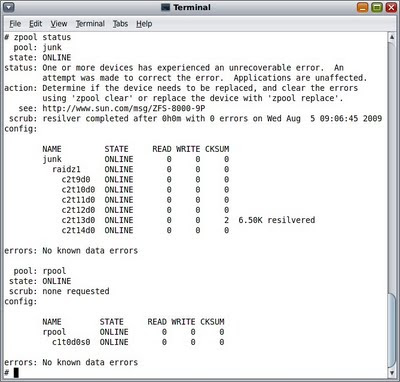Click the c2t13d0 device name
Viewport: 400px width, 382px height.
(x=78, y=220)
